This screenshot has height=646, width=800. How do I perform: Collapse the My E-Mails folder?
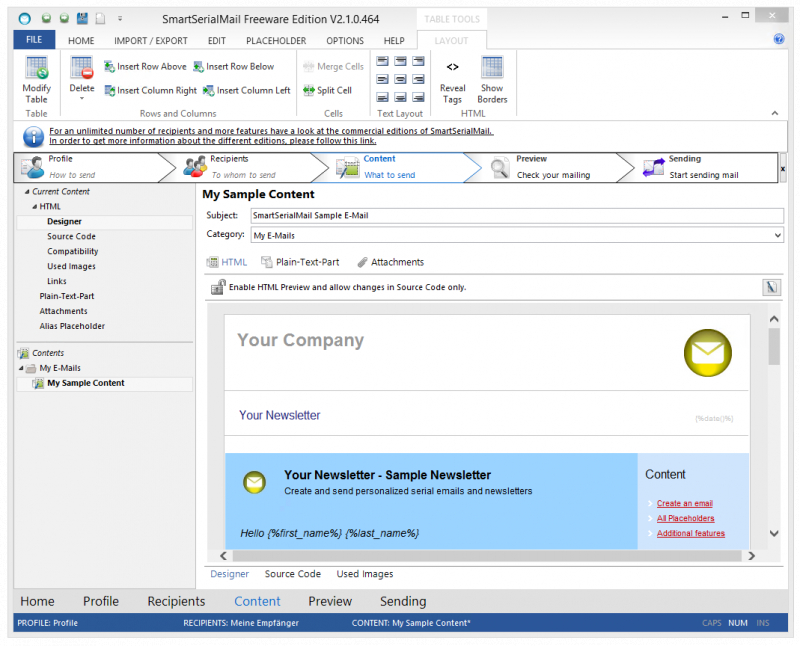21,368
